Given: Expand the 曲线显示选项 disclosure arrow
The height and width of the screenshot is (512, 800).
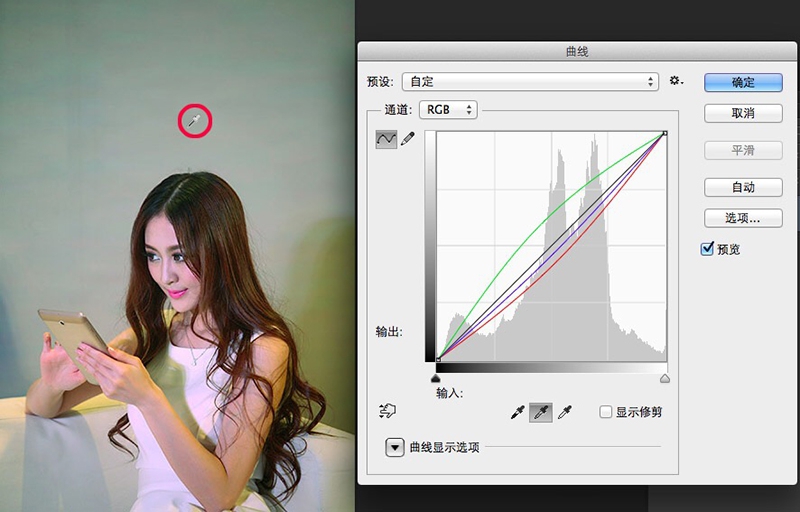Looking at the screenshot, I should [395, 447].
